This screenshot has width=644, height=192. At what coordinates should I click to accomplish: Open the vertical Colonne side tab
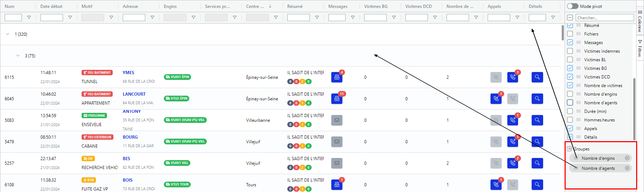click(x=640, y=21)
